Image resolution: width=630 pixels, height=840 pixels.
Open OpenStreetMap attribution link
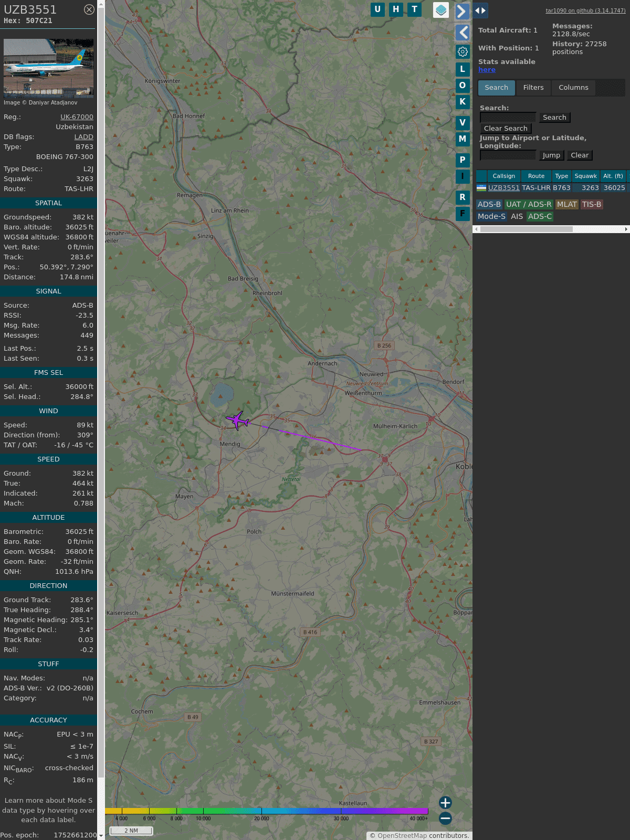402,836
